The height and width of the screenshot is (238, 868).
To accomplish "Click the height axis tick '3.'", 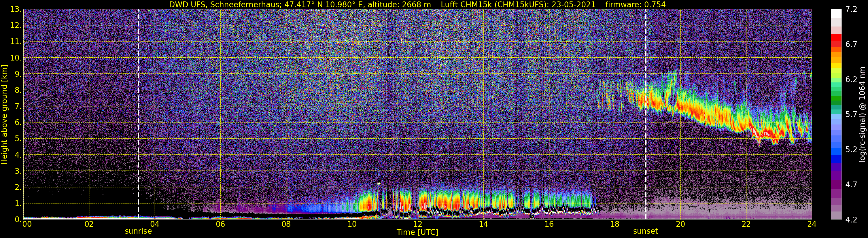I will (x=18, y=171).
